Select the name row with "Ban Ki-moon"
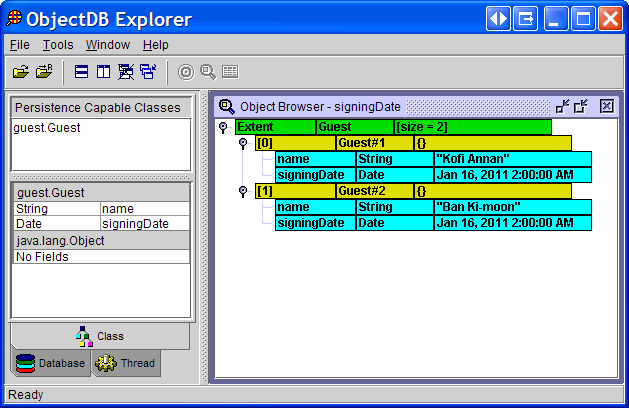This screenshot has height=408, width=629. click(x=433, y=207)
